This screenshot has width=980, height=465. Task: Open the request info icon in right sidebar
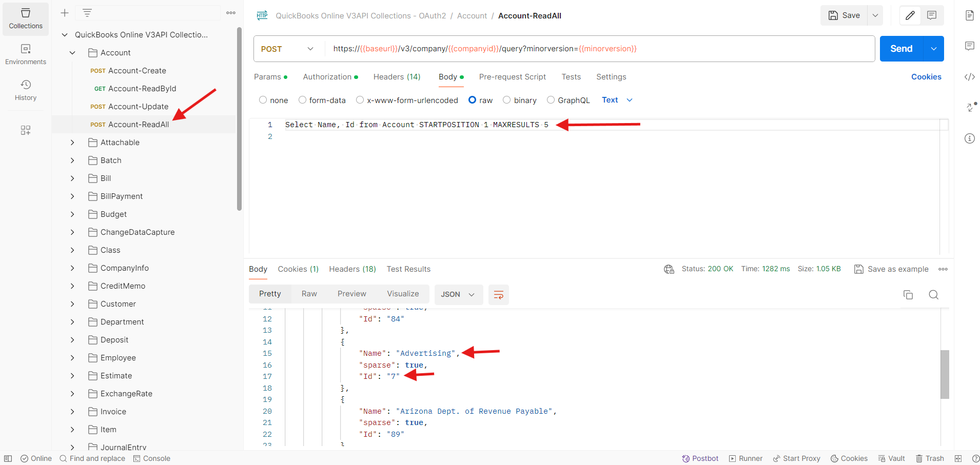click(x=970, y=138)
